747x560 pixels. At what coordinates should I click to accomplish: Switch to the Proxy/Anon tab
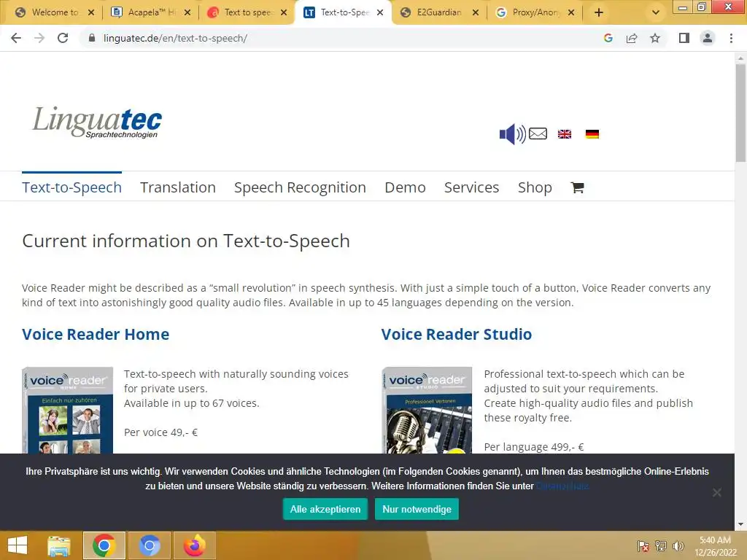535,12
